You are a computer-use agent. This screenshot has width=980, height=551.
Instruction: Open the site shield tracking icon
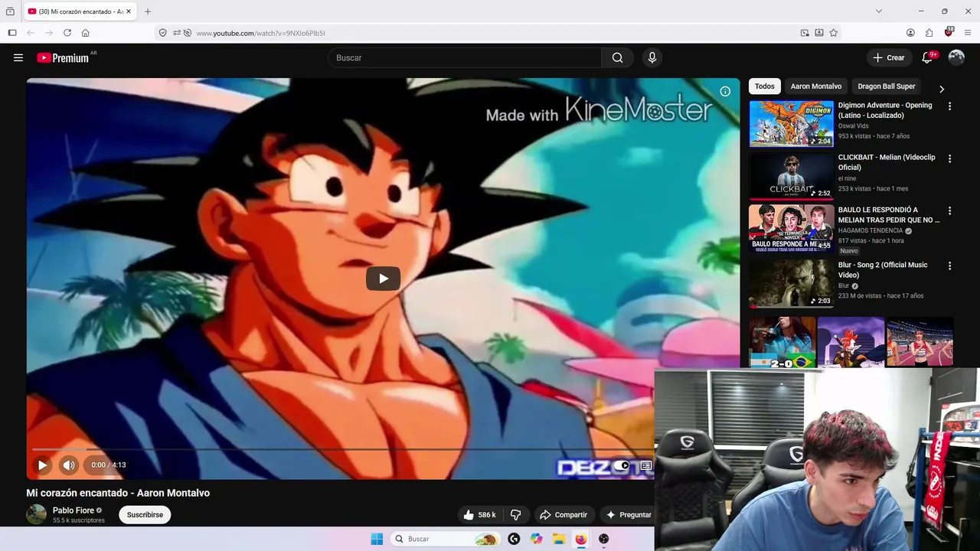(x=162, y=33)
